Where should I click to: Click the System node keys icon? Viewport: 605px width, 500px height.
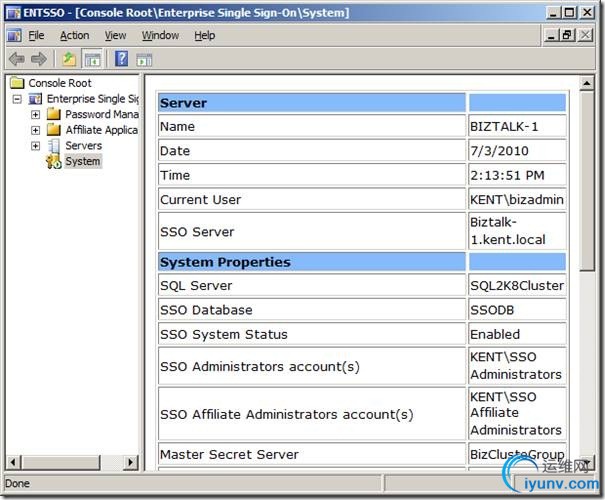[54, 161]
